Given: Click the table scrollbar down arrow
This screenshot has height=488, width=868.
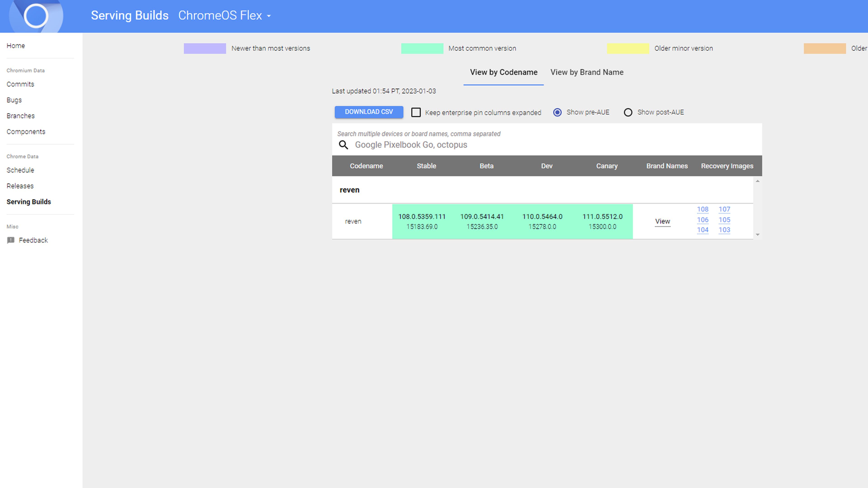Looking at the screenshot, I should click(757, 235).
